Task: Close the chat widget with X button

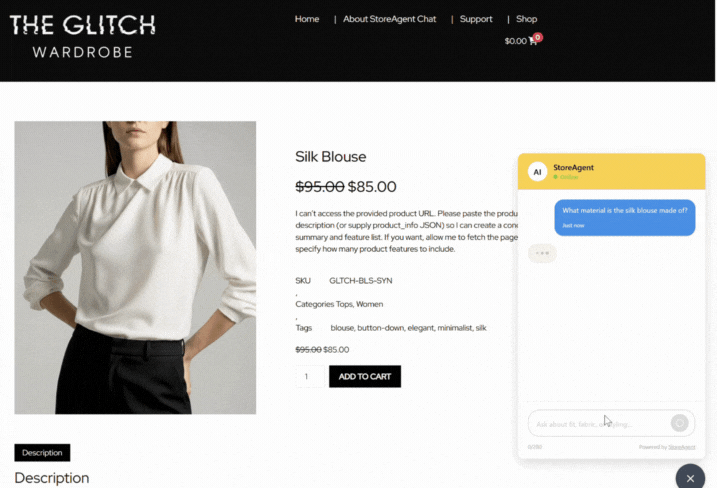Action: point(690,478)
